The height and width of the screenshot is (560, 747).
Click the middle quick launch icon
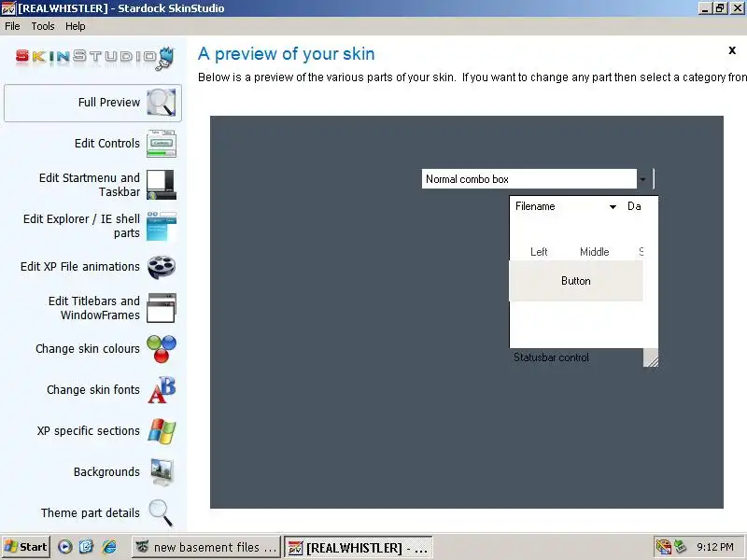click(87, 547)
